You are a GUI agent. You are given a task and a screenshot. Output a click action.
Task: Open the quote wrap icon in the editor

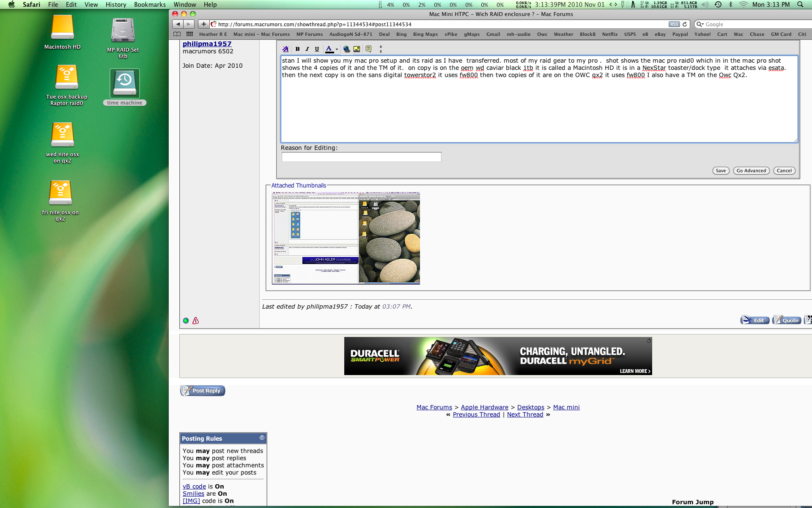pyautogui.click(x=368, y=49)
